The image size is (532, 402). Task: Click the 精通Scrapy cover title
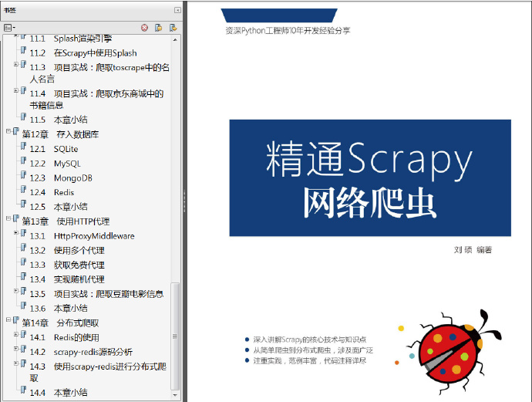369,160
